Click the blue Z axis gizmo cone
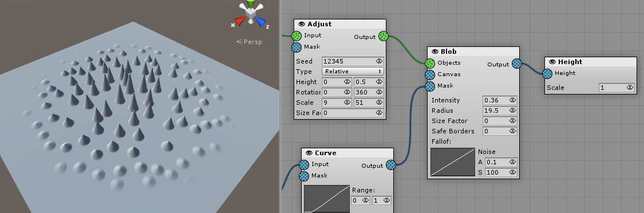 [260, 21]
